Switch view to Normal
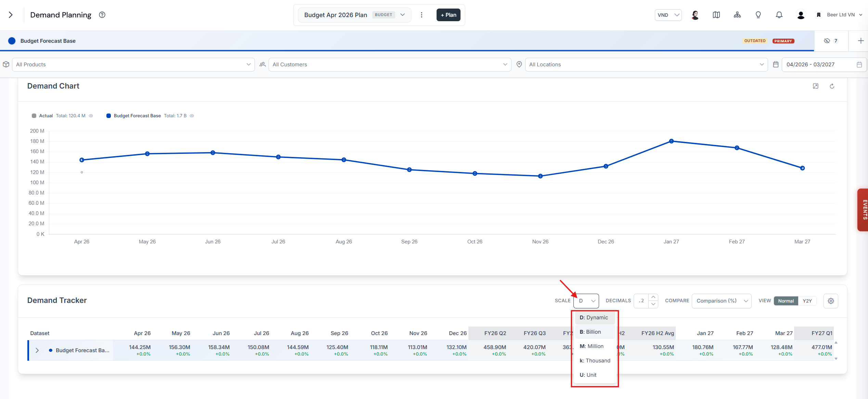The image size is (868, 399). tap(786, 301)
